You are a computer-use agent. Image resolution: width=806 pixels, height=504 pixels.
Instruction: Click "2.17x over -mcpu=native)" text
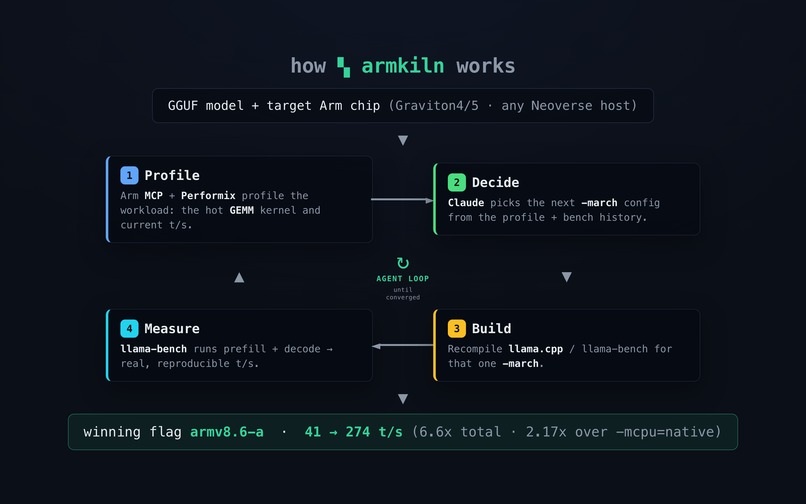click(623, 432)
